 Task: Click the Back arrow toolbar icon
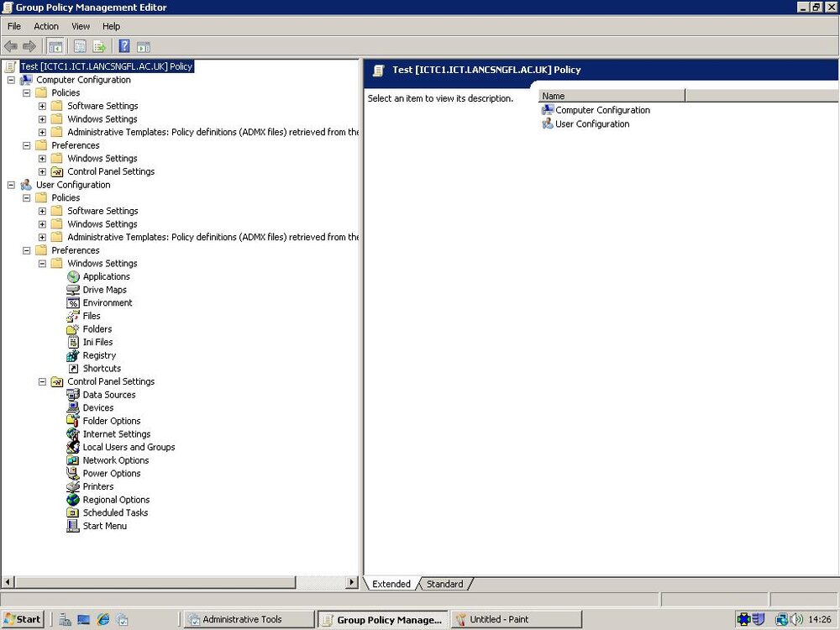pyautogui.click(x=11, y=46)
